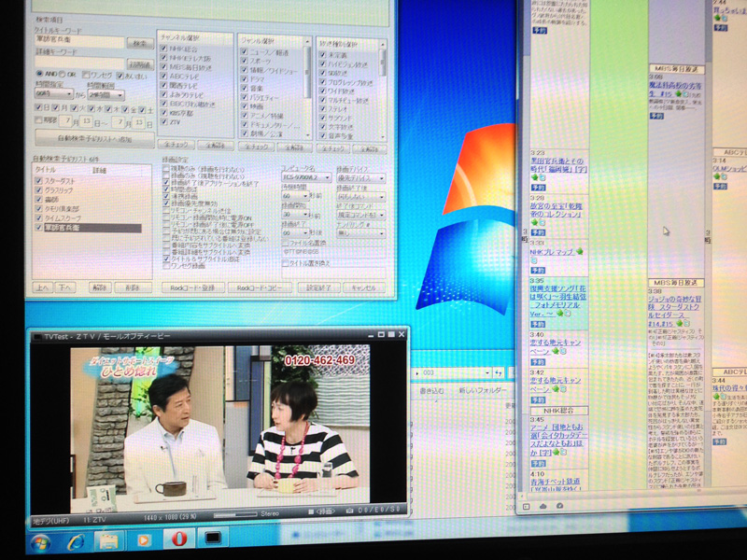The image size is (747, 560).
Task: Click the Rockコード・コピー button
Action: tap(259, 287)
